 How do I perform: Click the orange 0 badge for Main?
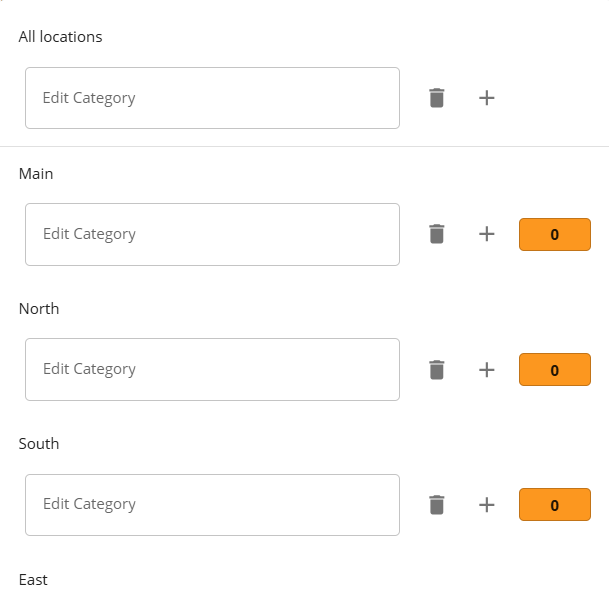click(555, 235)
